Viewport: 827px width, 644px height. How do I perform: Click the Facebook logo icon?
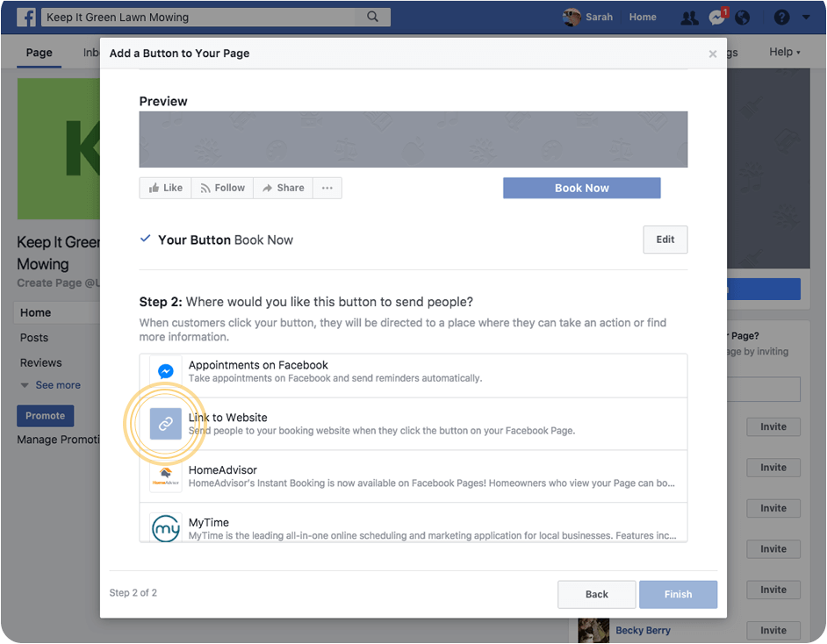[x=25, y=17]
